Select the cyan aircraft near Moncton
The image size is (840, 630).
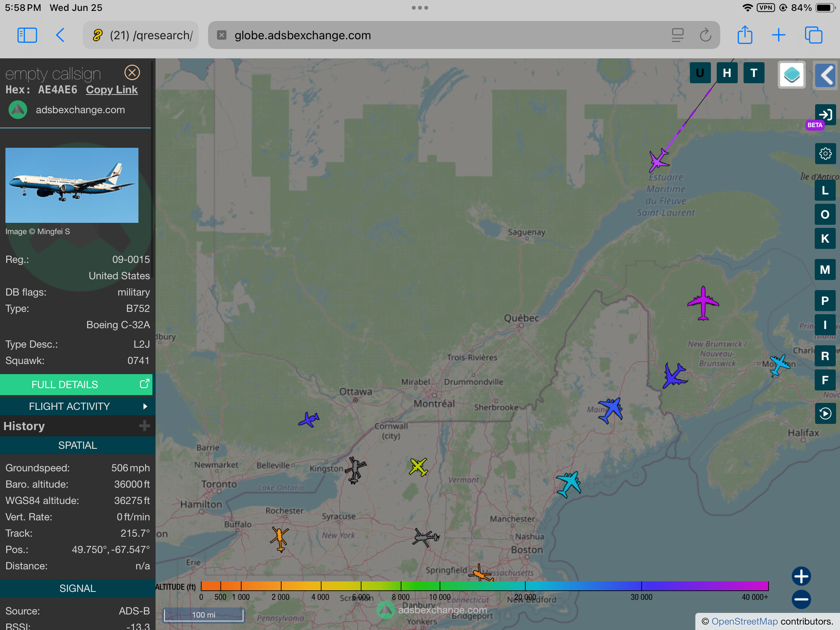click(780, 366)
